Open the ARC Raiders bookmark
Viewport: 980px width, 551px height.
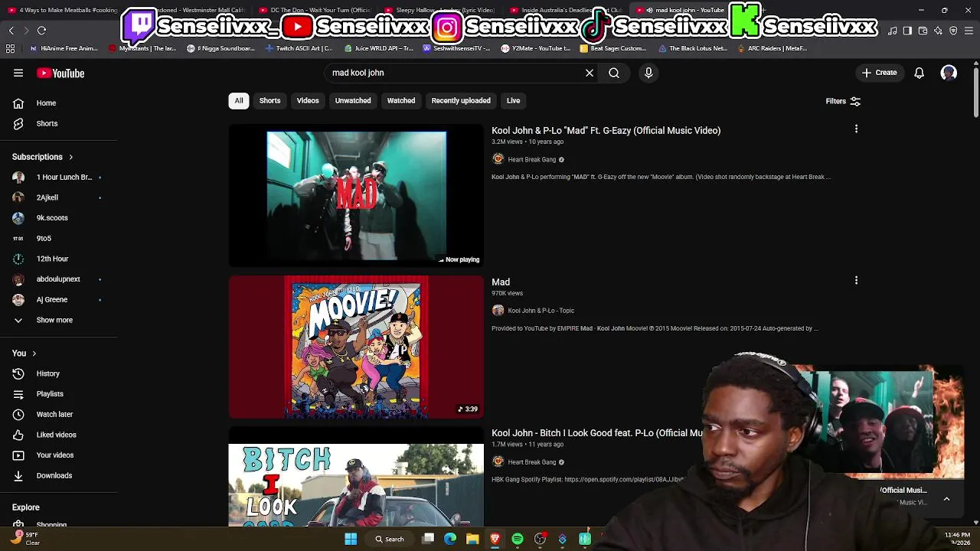click(x=772, y=48)
